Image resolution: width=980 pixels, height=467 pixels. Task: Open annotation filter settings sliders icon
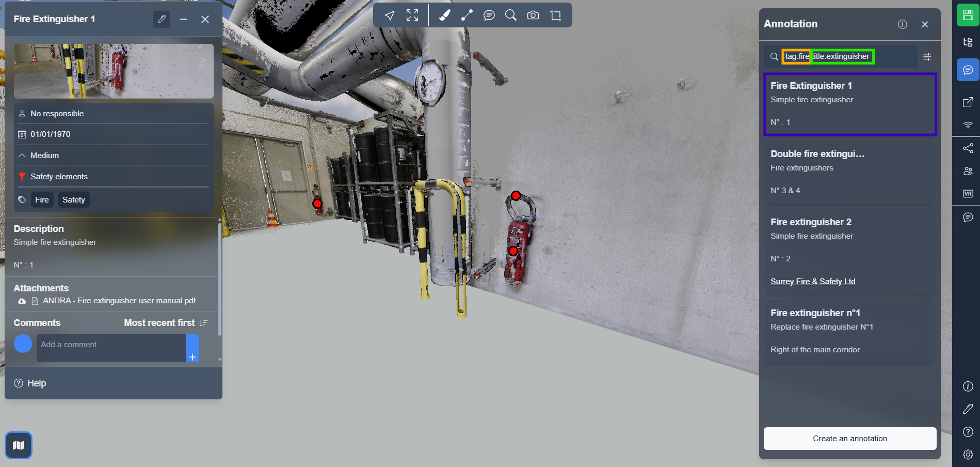click(x=927, y=57)
